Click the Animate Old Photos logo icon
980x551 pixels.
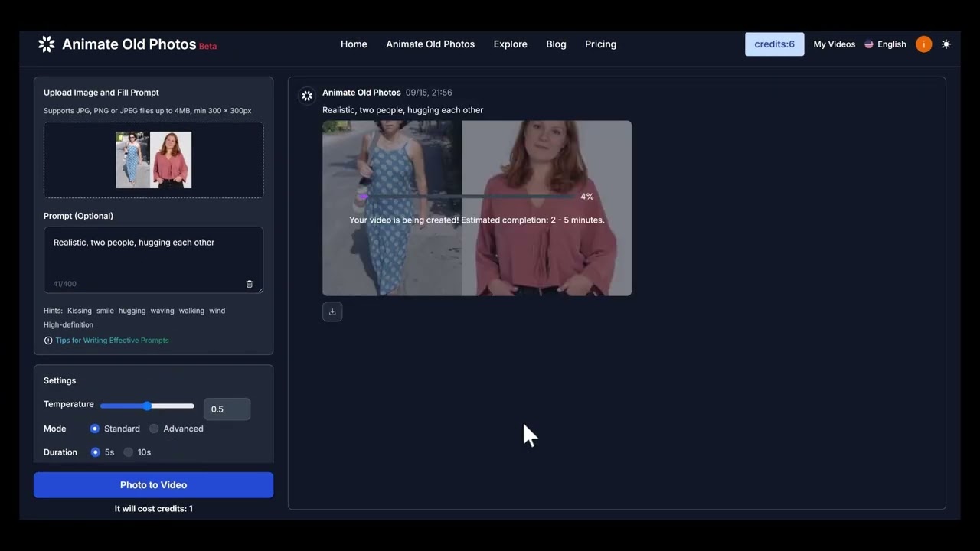coord(47,44)
